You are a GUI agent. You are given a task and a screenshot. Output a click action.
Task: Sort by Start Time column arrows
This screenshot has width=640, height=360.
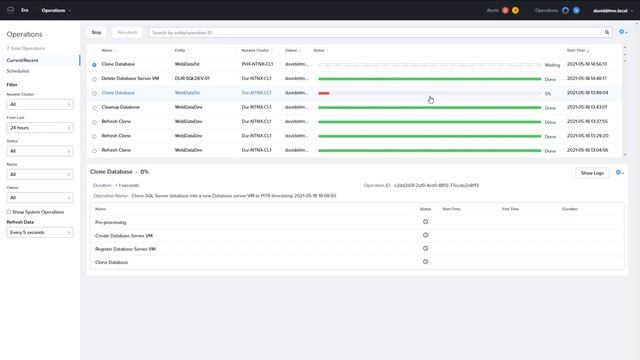[x=588, y=51]
